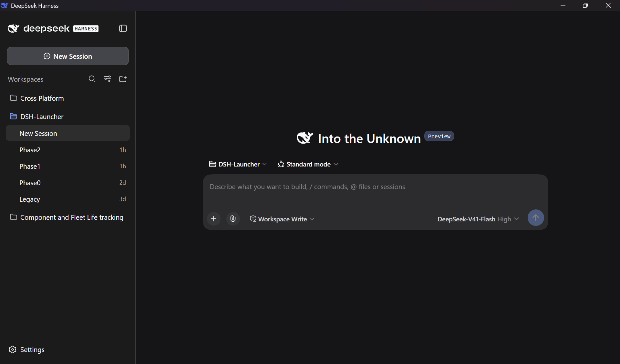Click the Standard mode icon
620x364 pixels.
[x=281, y=164]
